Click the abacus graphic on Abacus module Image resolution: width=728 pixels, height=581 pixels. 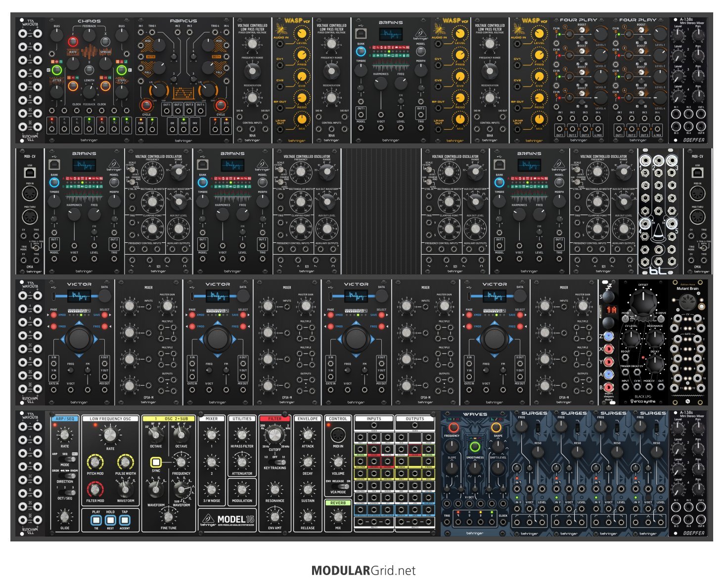click(183, 92)
